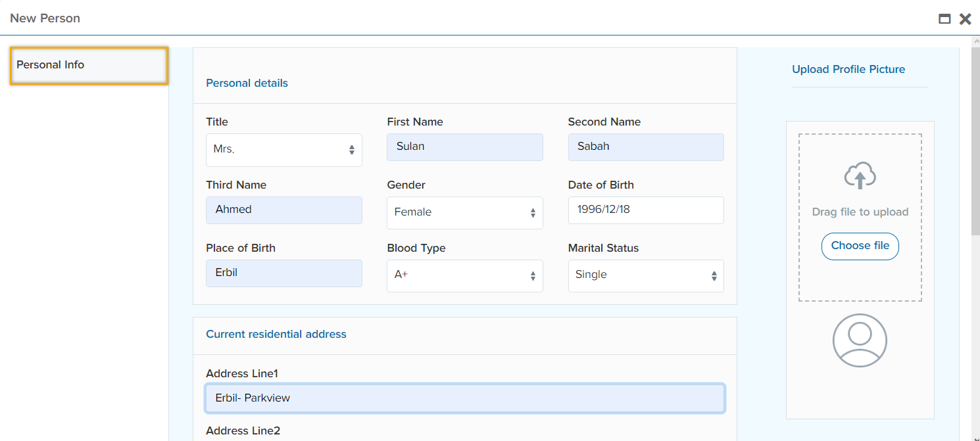Click the Choose file button
This screenshot has height=441, width=980.
point(860,246)
